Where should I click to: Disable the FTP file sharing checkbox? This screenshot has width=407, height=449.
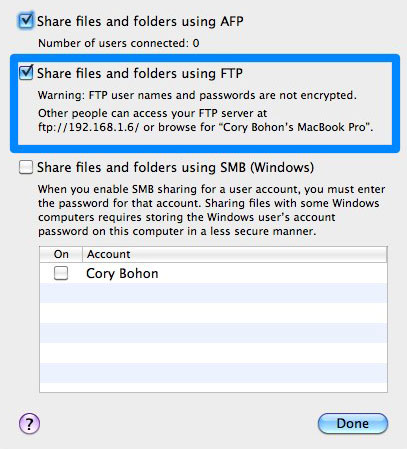26,73
